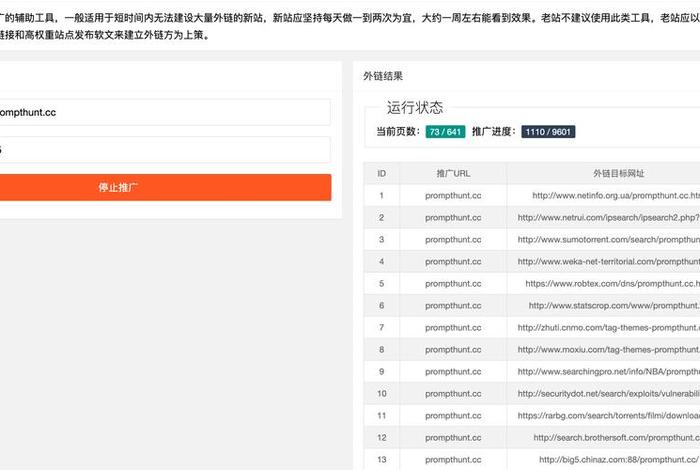Focus the second input field below the URL
The height and width of the screenshot is (470, 700).
pyautogui.click(x=165, y=150)
